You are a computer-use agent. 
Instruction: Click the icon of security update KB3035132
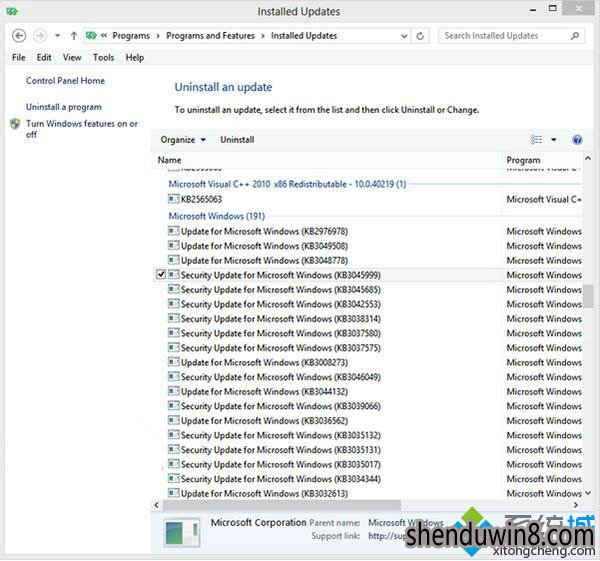tap(174, 435)
